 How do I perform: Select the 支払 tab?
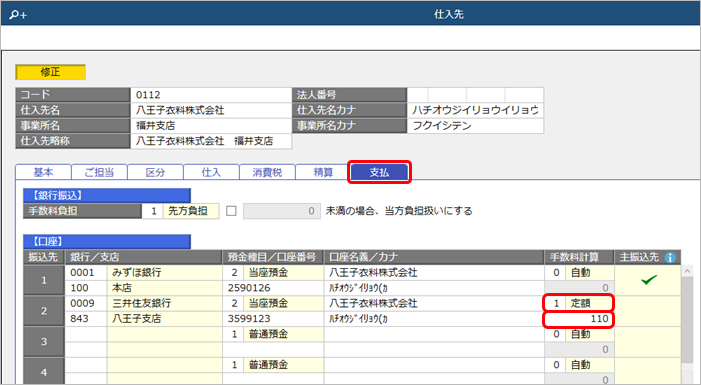coord(379,172)
